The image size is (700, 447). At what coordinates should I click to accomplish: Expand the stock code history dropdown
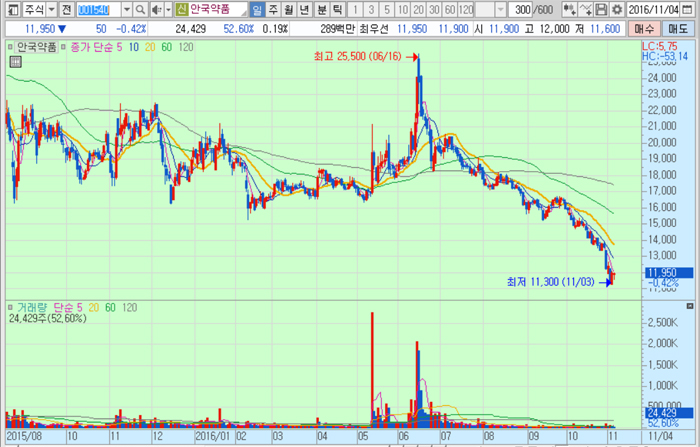click(x=127, y=9)
